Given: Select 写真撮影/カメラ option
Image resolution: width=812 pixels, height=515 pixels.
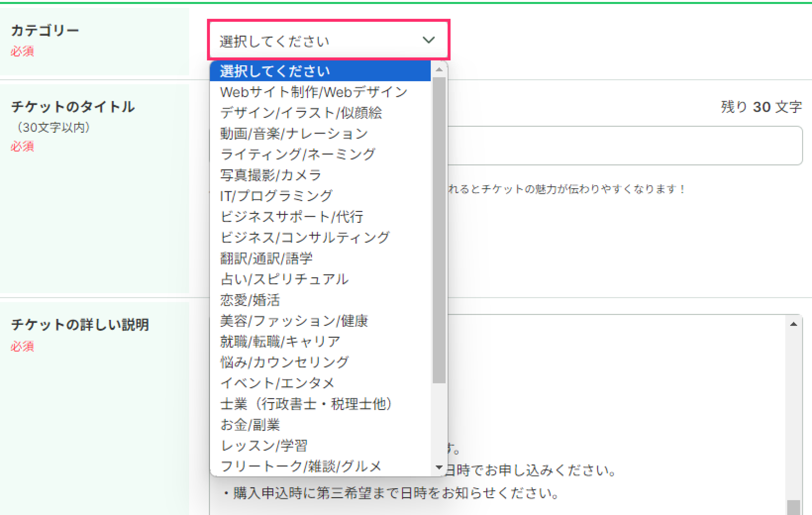Looking at the screenshot, I should click(270, 175).
